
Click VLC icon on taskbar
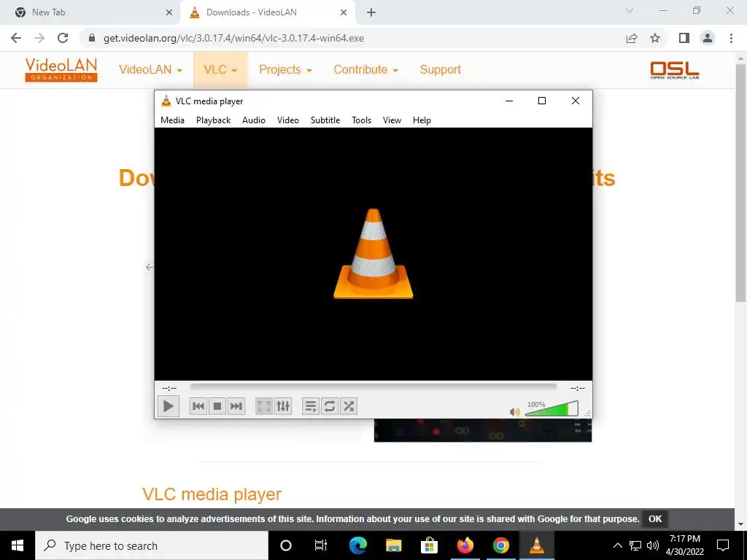point(536,545)
